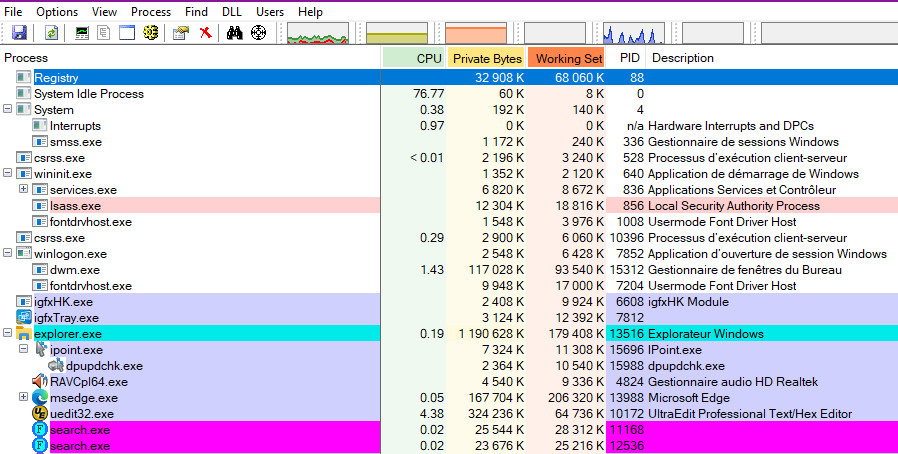Click the RAVCpl64.exe speaker icon
This screenshot has width=898, height=454.
(40, 381)
